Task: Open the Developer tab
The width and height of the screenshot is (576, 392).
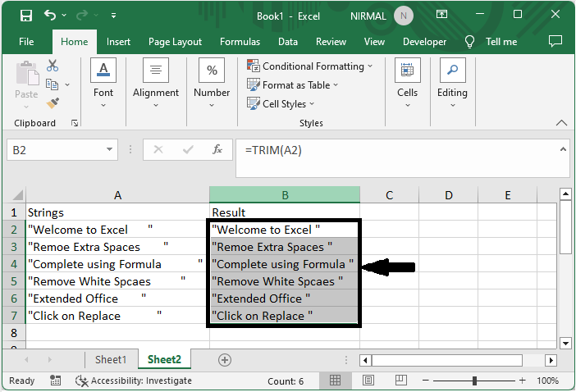Action: 425,42
